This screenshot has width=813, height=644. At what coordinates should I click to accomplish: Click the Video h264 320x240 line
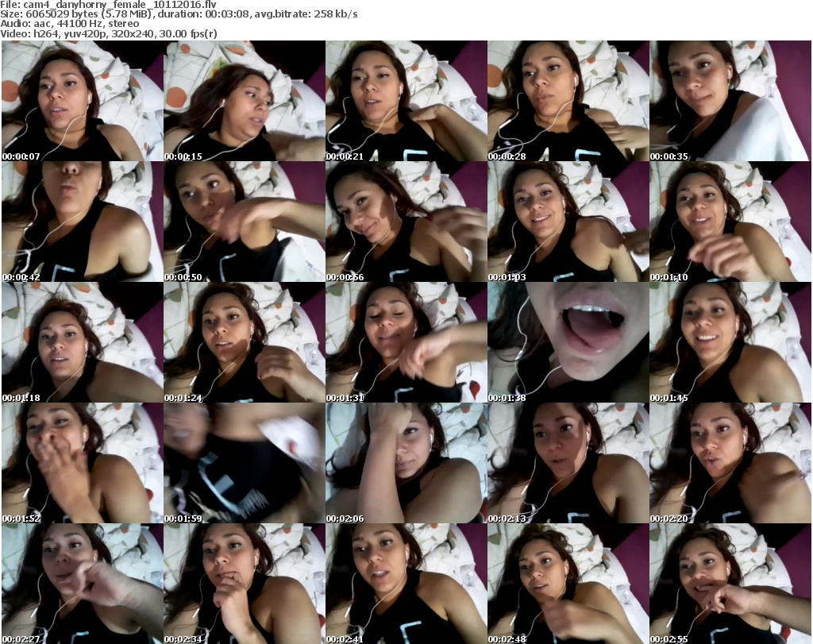tap(109, 34)
